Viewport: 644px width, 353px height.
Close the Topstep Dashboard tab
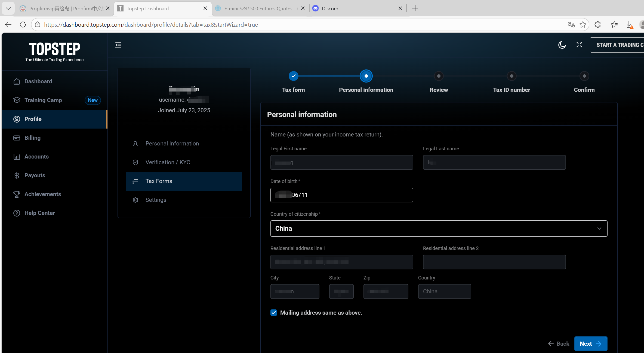tap(205, 8)
